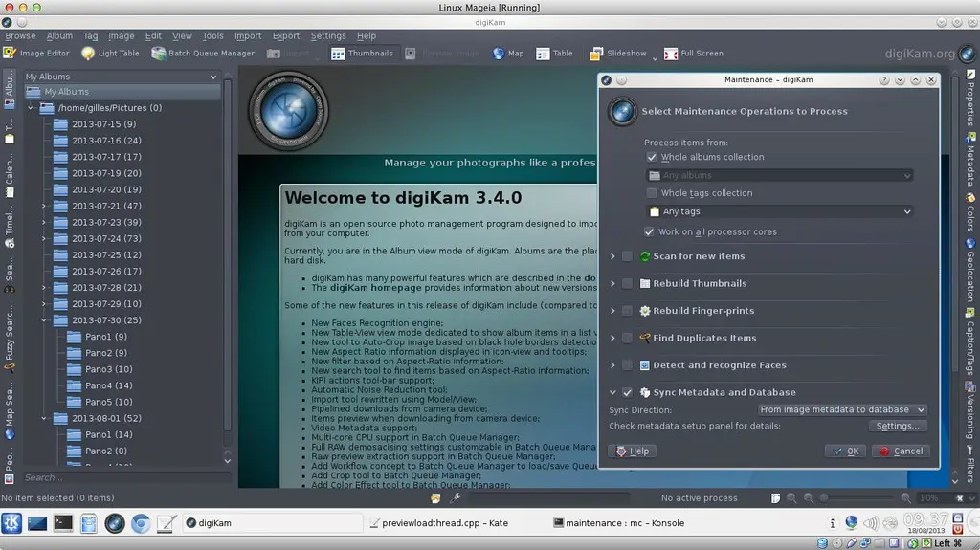Click the Settings... button in dialog

point(898,426)
